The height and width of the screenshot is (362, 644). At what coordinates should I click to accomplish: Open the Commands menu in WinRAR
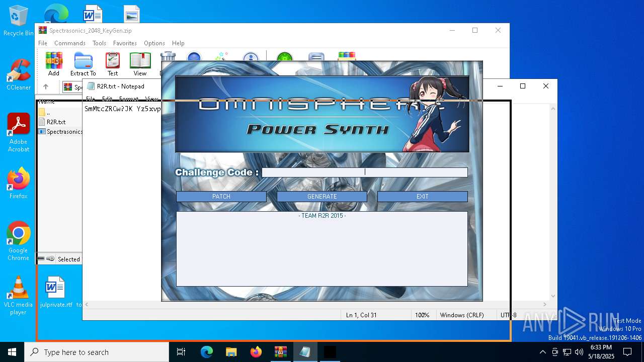(70, 43)
